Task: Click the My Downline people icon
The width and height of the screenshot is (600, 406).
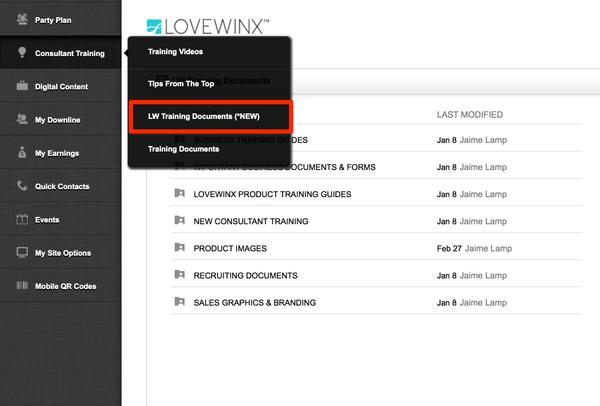Action: tap(22, 119)
